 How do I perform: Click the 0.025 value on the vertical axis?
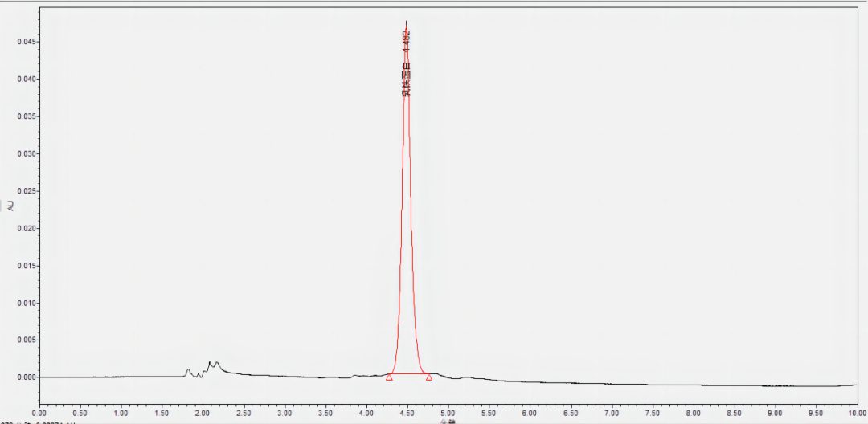pyautogui.click(x=27, y=190)
